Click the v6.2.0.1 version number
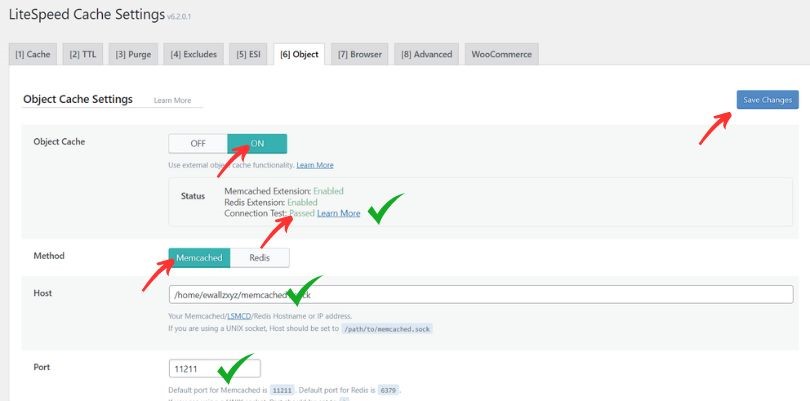Screen dimensions: 810x401 [x=179, y=17]
